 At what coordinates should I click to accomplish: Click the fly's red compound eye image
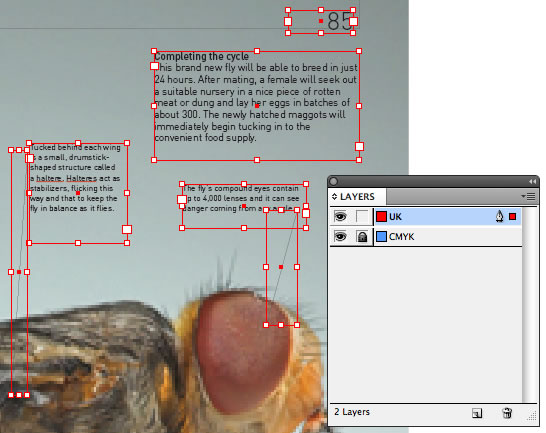(x=244, y=352)
